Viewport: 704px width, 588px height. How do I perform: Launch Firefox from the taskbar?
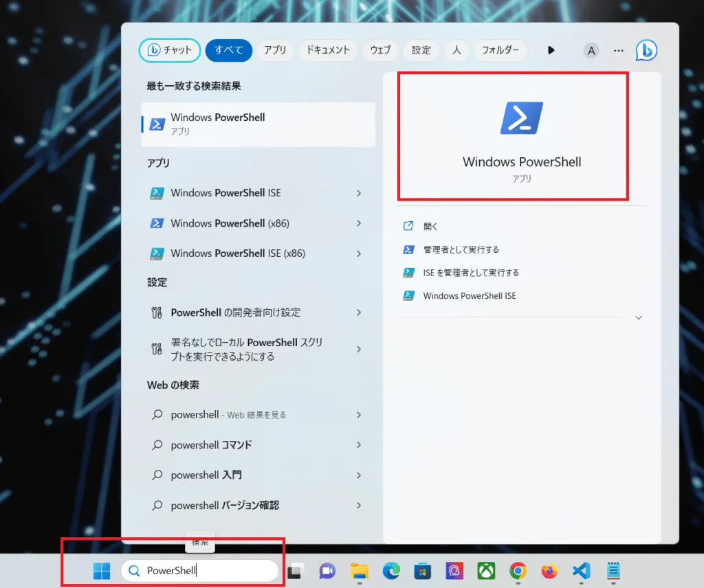[549, 571]
